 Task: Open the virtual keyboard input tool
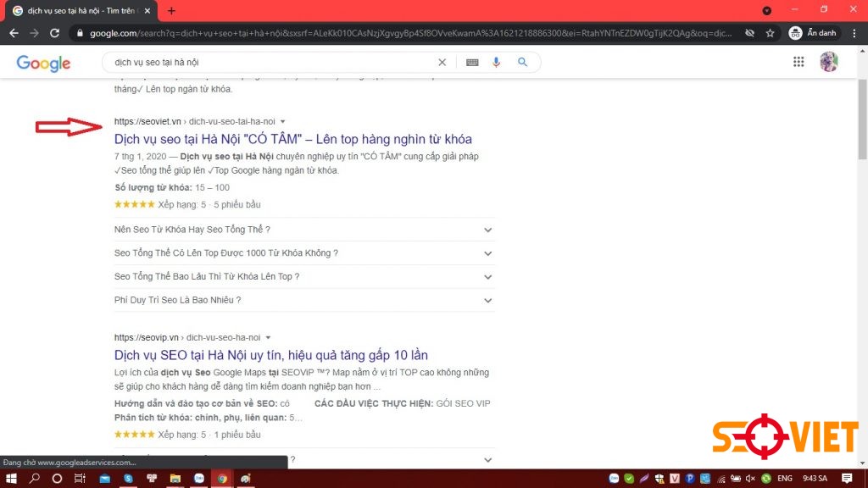click(x=472, y=62)
